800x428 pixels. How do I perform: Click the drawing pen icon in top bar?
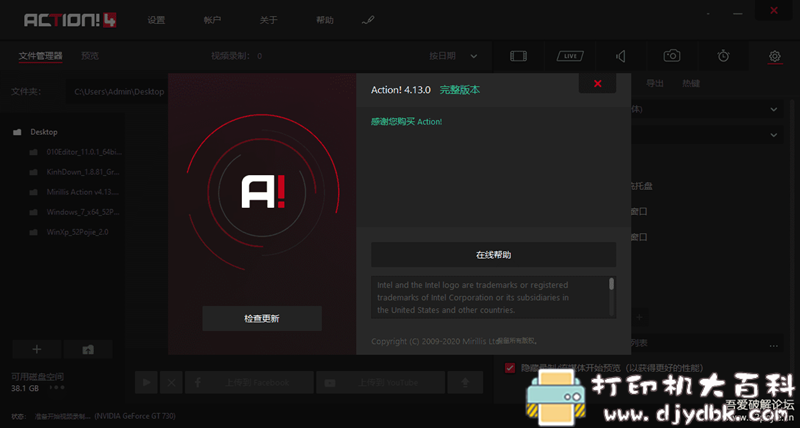[368, 20]
